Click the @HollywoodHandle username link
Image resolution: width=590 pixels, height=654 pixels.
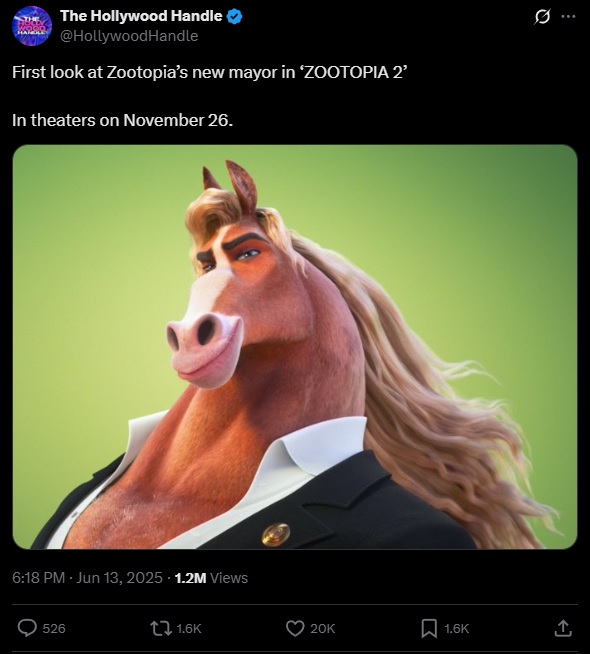click(129, 36)
